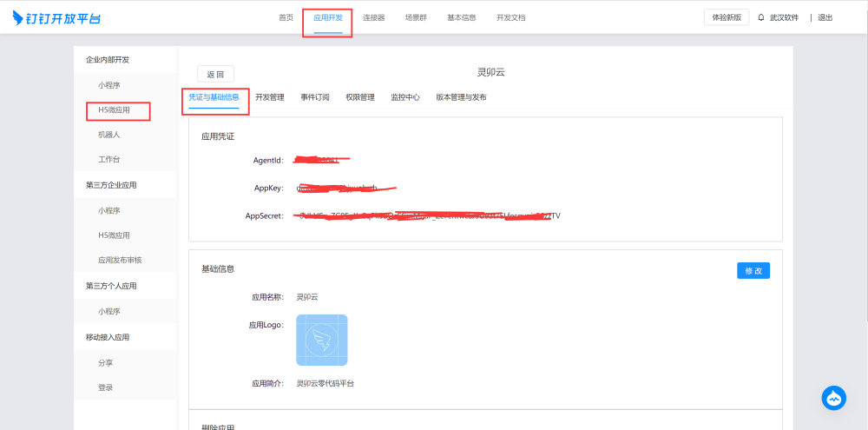This screenshot has width=868, height=430.
Task: Click the 灵卯云 application logo image
Action: 321,340
